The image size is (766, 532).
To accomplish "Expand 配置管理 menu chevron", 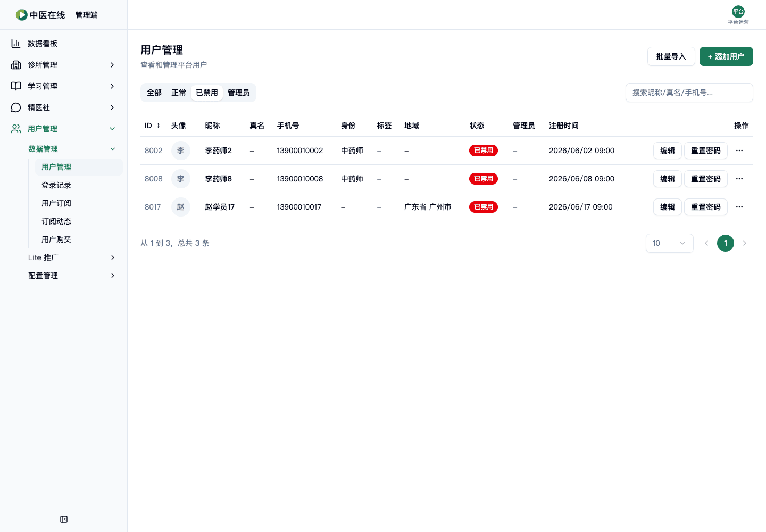I will click(x=113, y=276).
